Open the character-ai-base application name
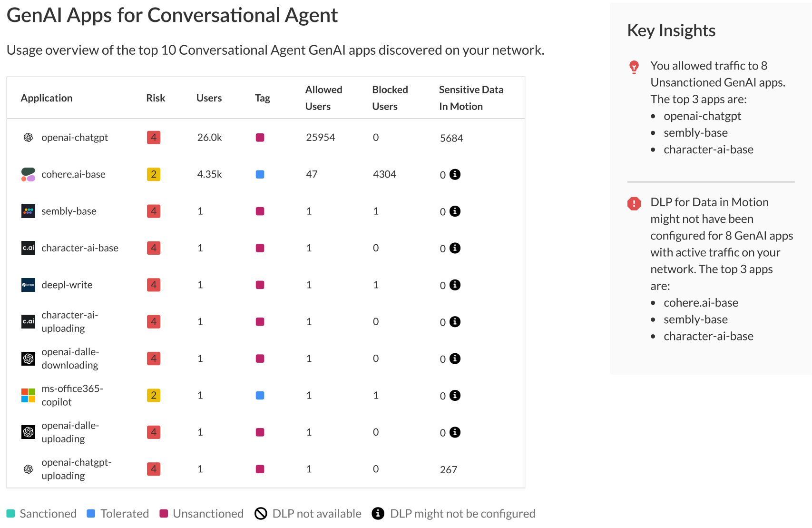The width and height of the screenshot is (812, 528). 80,248
